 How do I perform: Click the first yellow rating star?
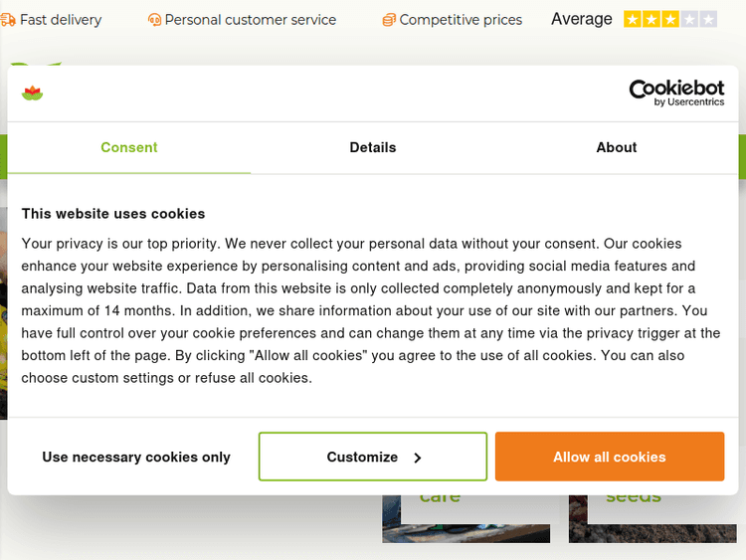pos(633,19)
